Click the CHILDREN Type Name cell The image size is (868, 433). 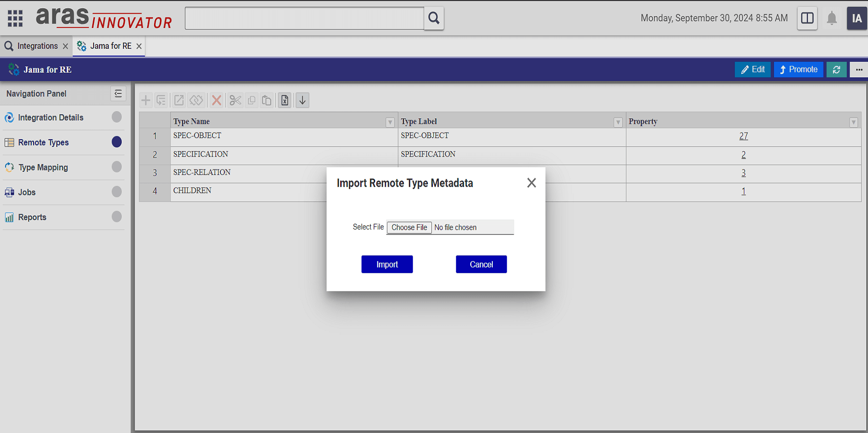point(249,191)
